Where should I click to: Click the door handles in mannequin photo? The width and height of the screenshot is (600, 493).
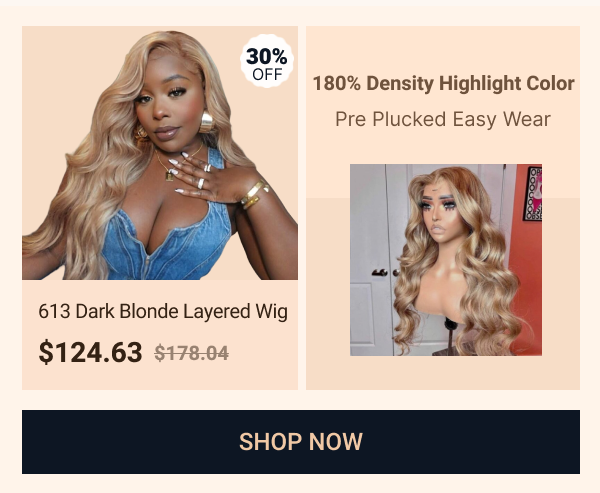pyautogui.click(x=385, y=273)
